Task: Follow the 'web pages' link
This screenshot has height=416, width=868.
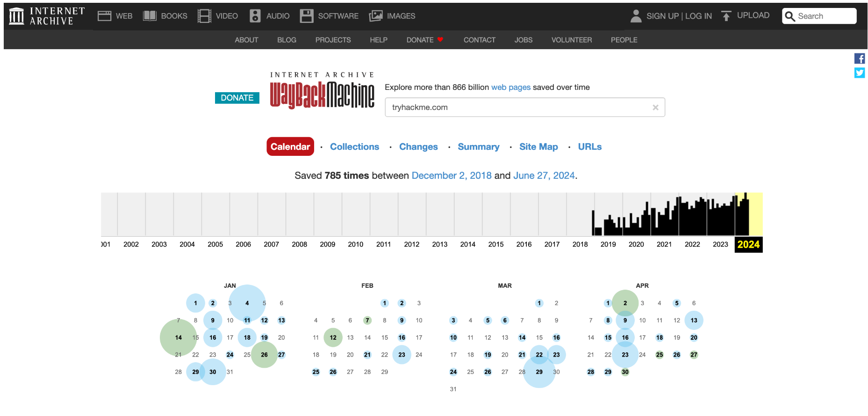Action: pyautogui.click(x=511, y=88)
